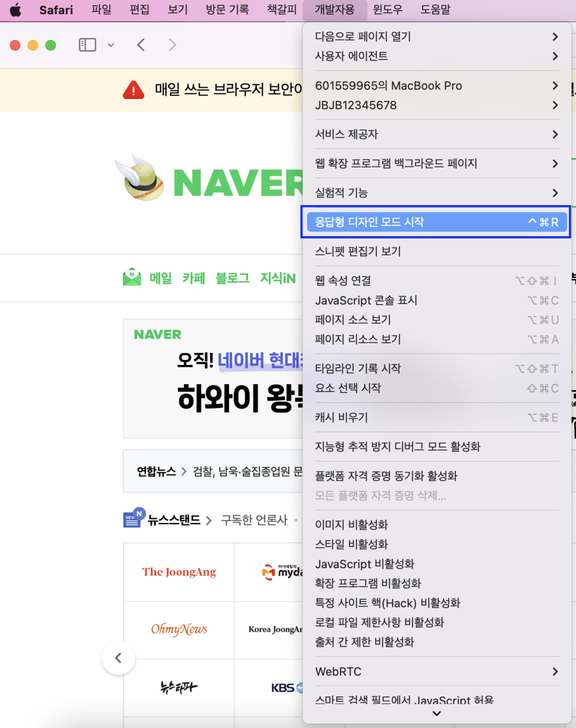Expand 다음으로 페이지 열기 submenu
Viewport: 576px width, 728px height.
436,37
